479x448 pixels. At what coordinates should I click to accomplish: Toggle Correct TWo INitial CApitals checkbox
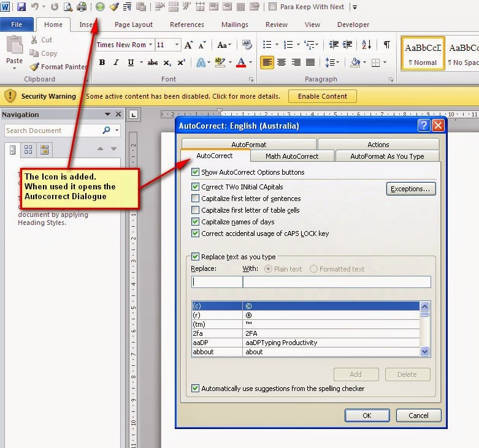click(x=195, y=186)
